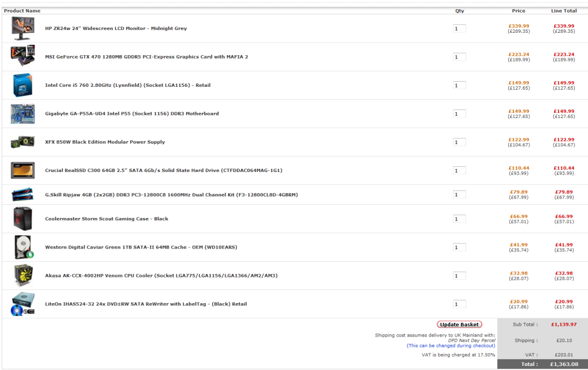This screenshot has width=588, height=370.
Task: Click the £110.44 line total for Crucial SSD
Action: [564, 168]
